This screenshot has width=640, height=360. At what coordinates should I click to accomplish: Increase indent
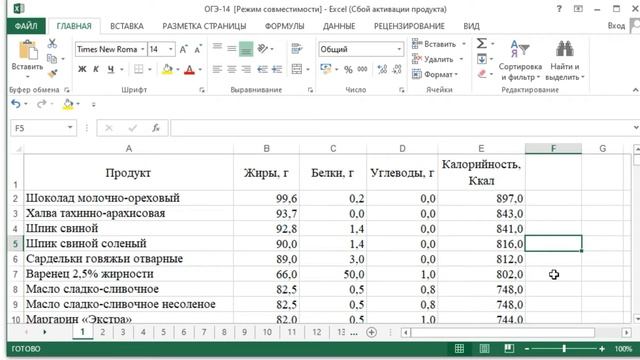277,69
